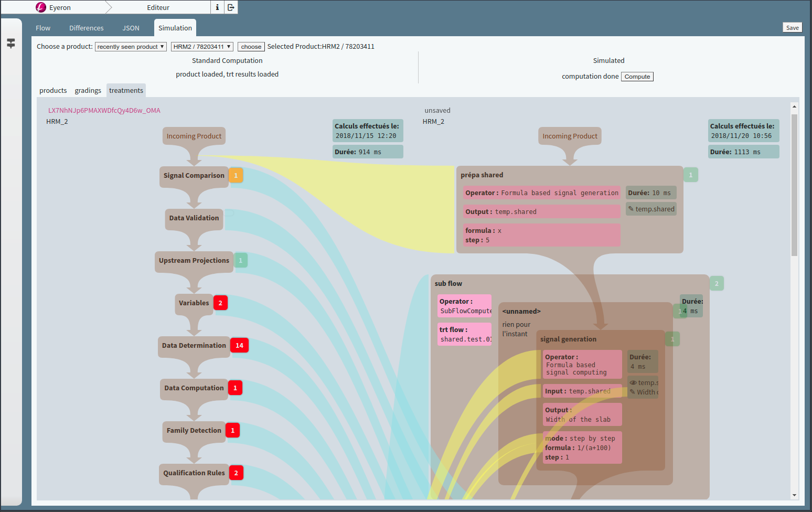
Task: Select the Qualification Rules node
Action: (x=194, y=473)
